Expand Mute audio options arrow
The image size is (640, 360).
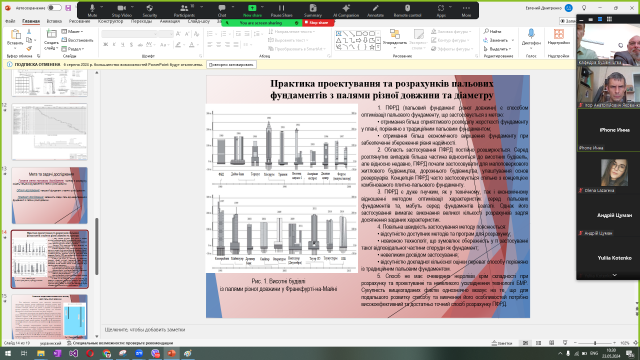[102, 7]
